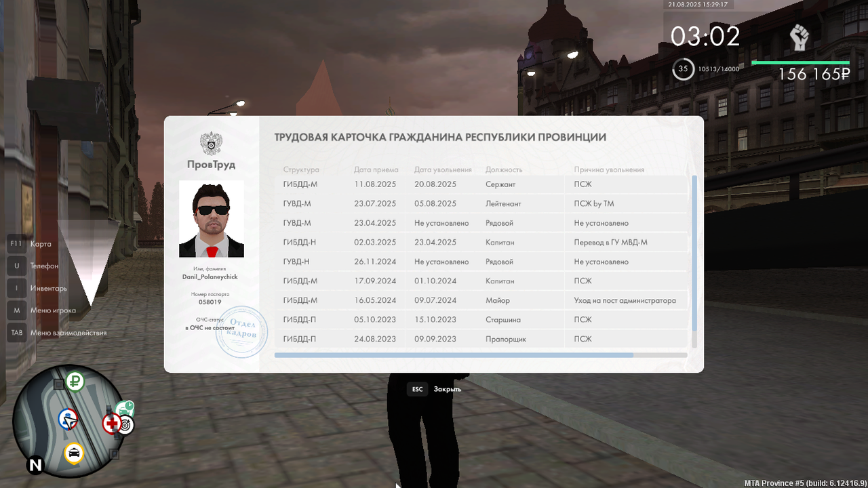This screenshot has width=868, height=488.
Task: Click the level 35 circle indicator
Action: (683, 68)
